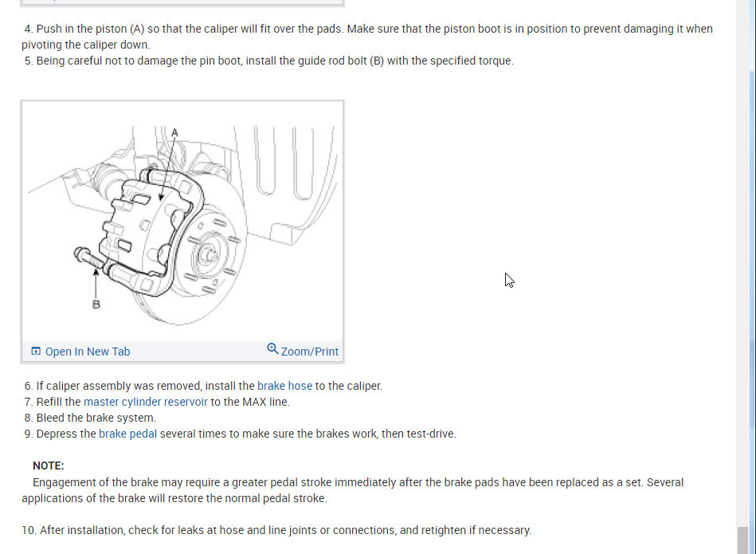Viewport: 756px width, 554px height.
Task: Click label A in the caliper diagram
Action: pos(174,132)
